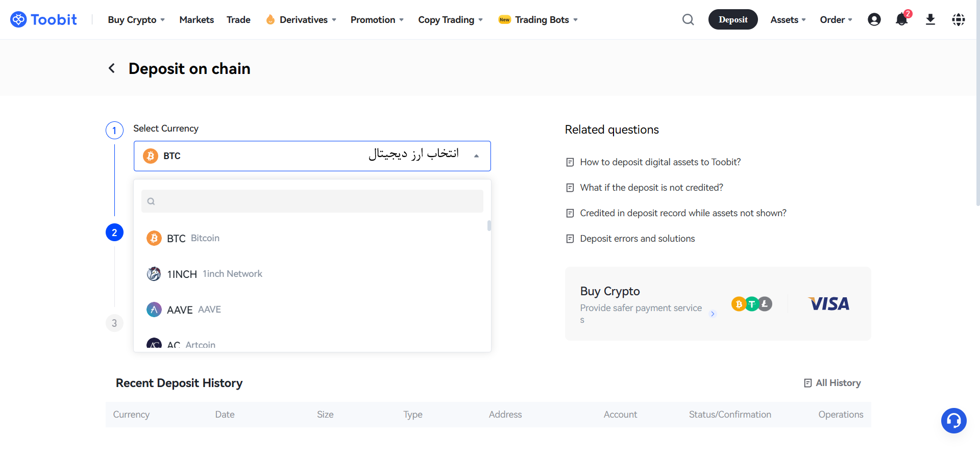
Task: Click the Date column header
Action: (225, 415)
